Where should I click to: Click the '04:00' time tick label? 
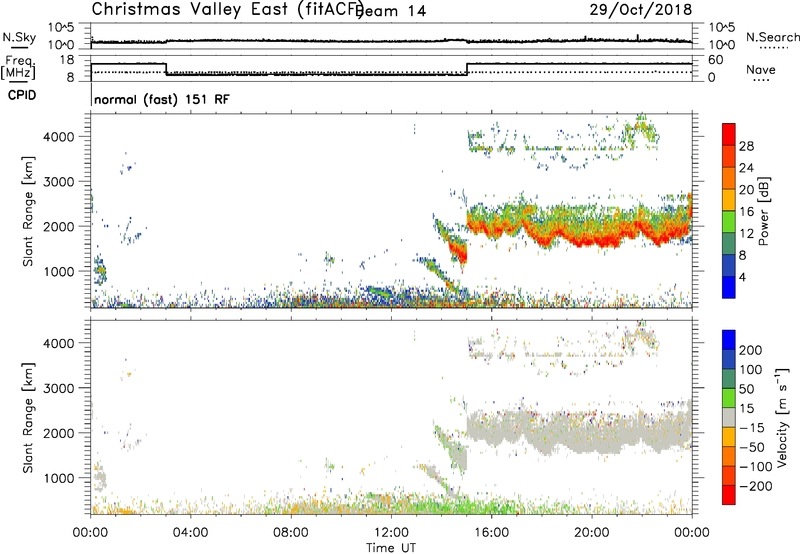click(190, 533)
